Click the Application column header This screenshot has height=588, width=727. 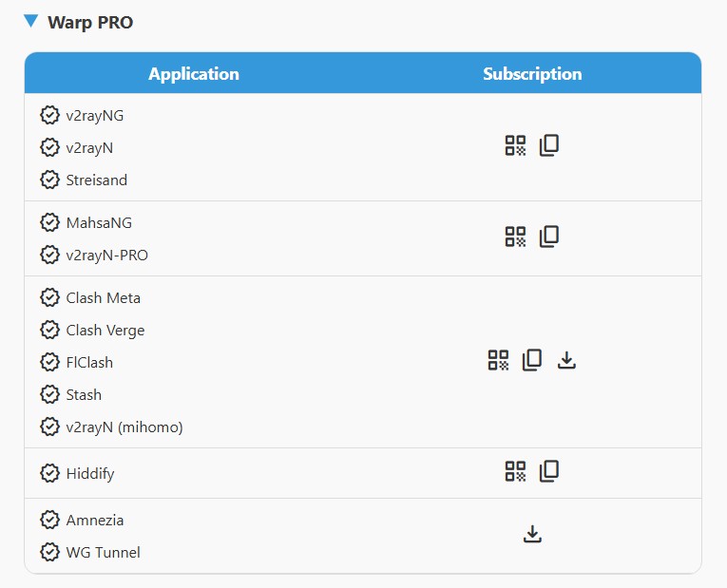[194, 74]
